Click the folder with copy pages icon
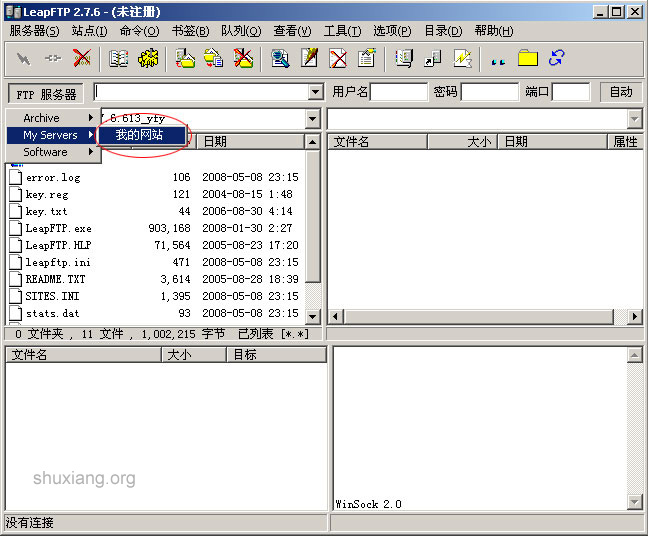The width and height of the screenshot is (648, 536). pyautogui.click(x=214, y=58)
